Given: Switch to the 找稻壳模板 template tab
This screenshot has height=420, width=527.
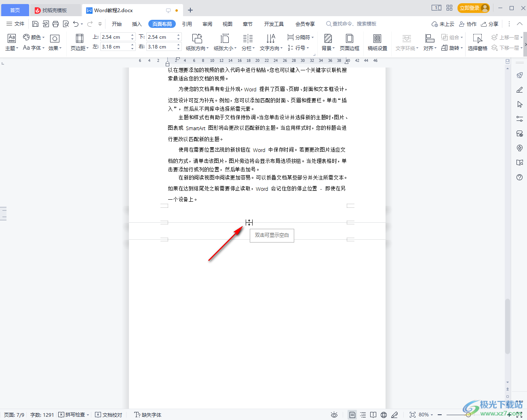Looking at the screenshot, I should click(x=55, y=10).
